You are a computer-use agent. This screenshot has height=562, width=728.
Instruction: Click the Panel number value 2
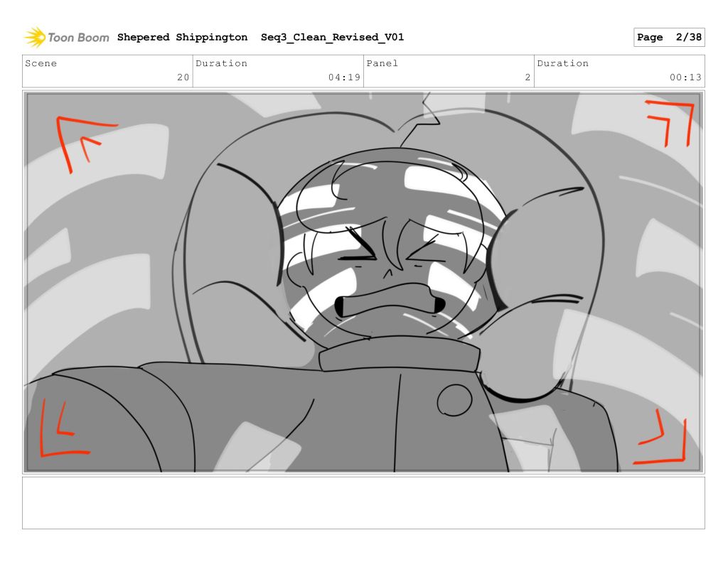pyautogui.click(x=528, y=77)
